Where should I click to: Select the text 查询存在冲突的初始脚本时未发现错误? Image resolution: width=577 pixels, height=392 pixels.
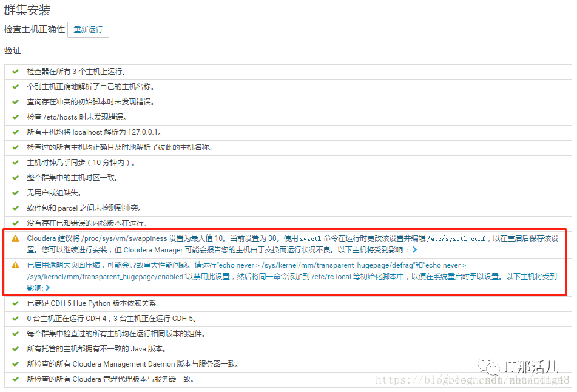(90, 102)
